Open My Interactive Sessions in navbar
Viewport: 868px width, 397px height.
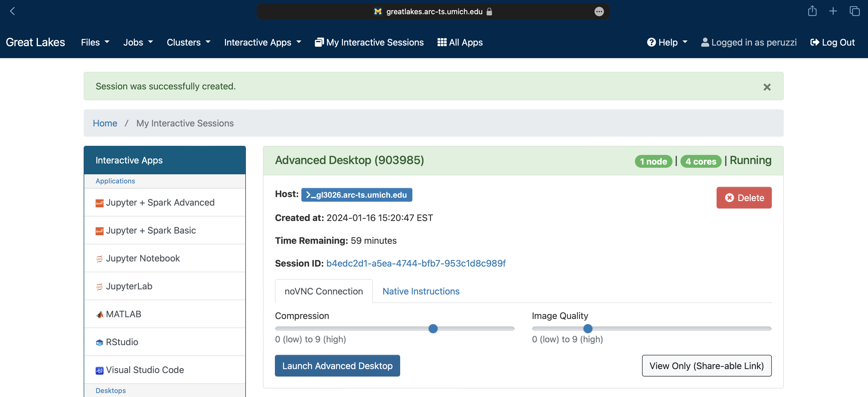point(369,42)
